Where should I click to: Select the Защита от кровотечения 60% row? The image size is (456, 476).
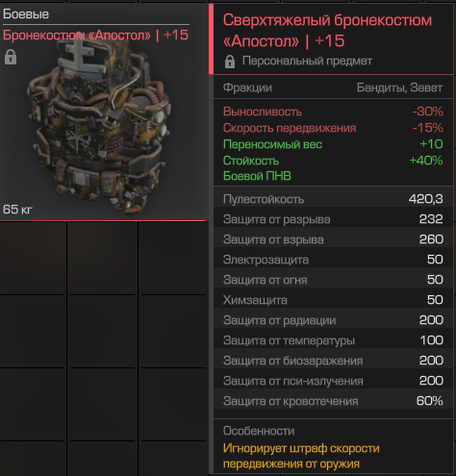(333, 401)
